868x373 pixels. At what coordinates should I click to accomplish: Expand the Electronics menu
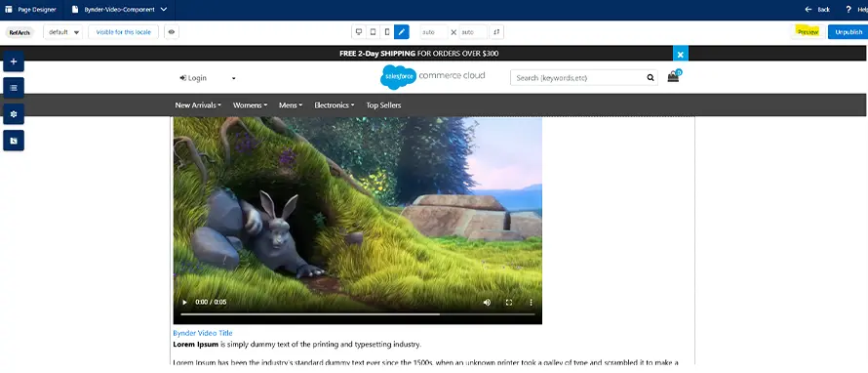click(x=335, y=105)
